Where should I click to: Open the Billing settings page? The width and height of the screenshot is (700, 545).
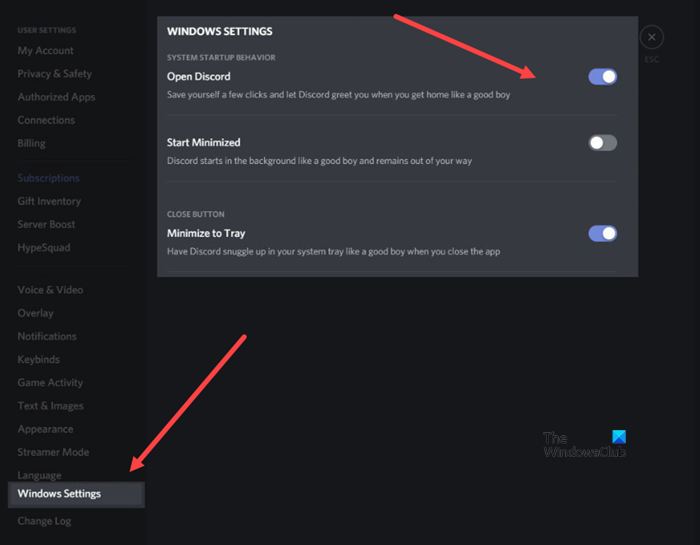[32, 143]
